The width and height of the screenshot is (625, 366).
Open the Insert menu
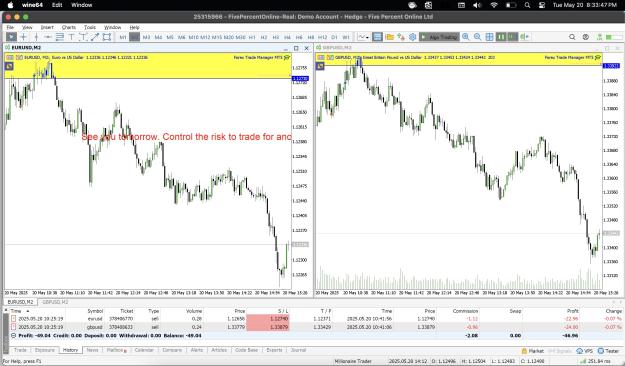click(x=47, y=27)
